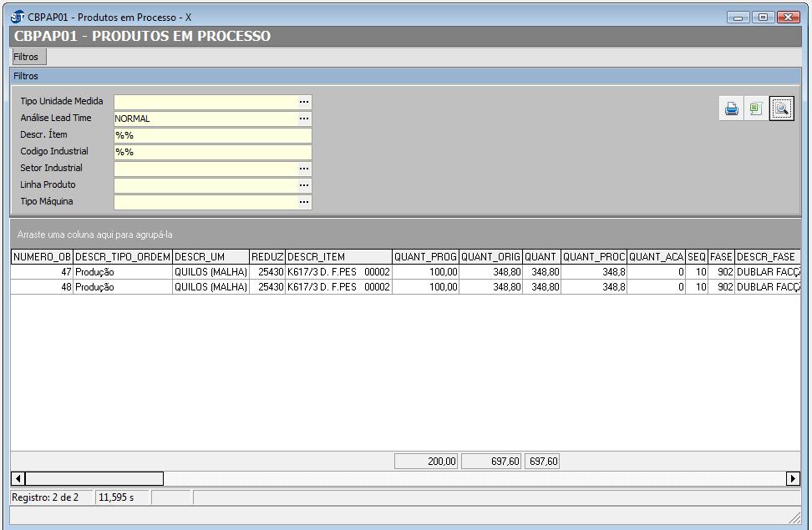Image resolution: width=812 pixels, height=530 pixels.
Task: Click the horizontal scrollbar right arrow
Action: pos(793,478)
